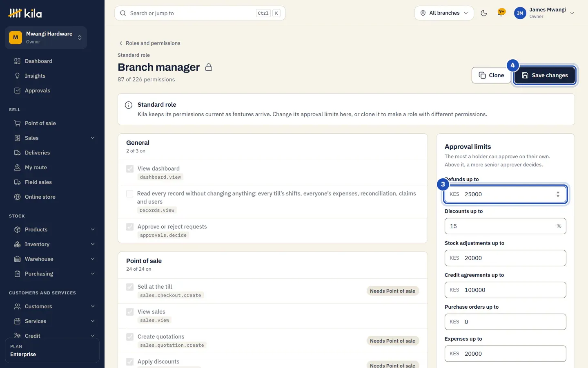Expand the Services menu chevron
The width and height of the screenshot is (588, 368).
coord(93,321)
